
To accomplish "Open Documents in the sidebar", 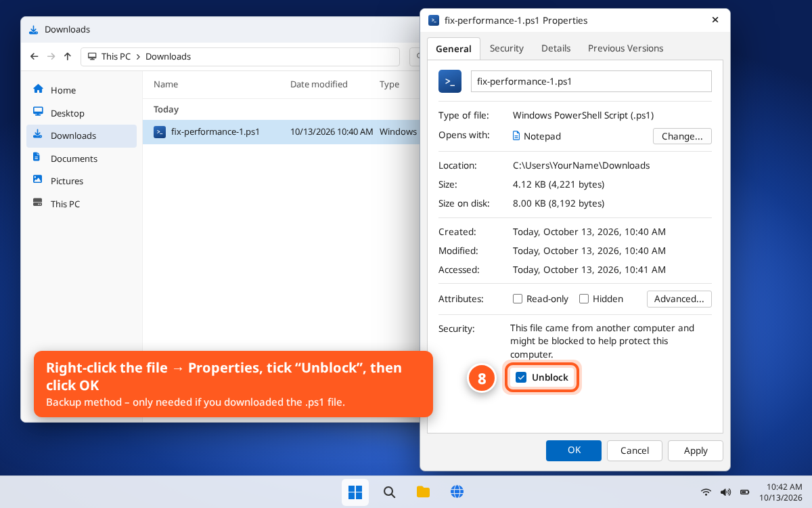I will click(81, 158).
